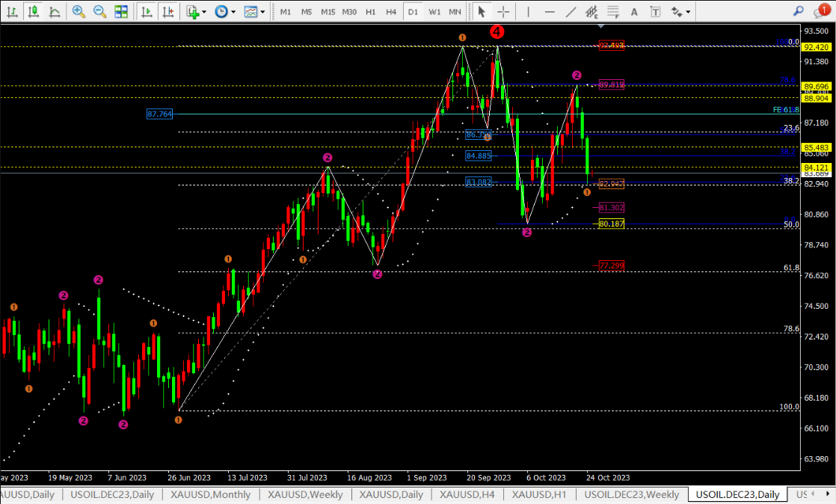
Task: Tile chart windows with the grid icon
Action: click(121, 11)
